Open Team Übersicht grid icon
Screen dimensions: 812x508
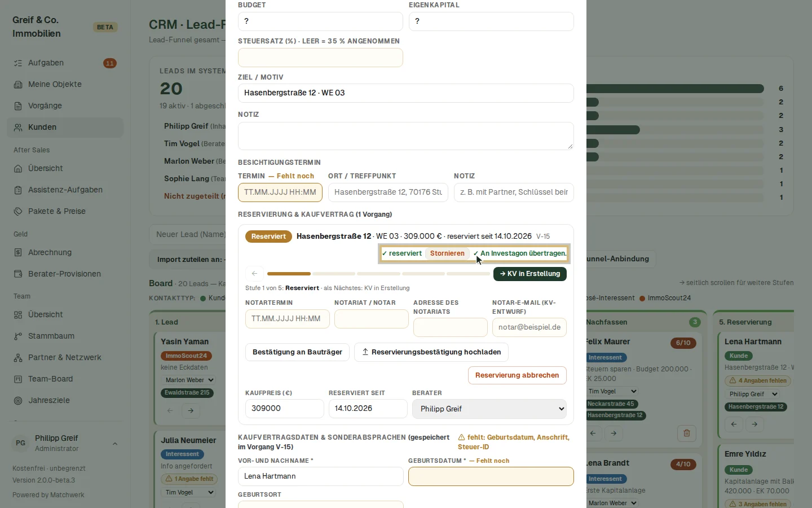pyautogui.click(x=18, y=315)
